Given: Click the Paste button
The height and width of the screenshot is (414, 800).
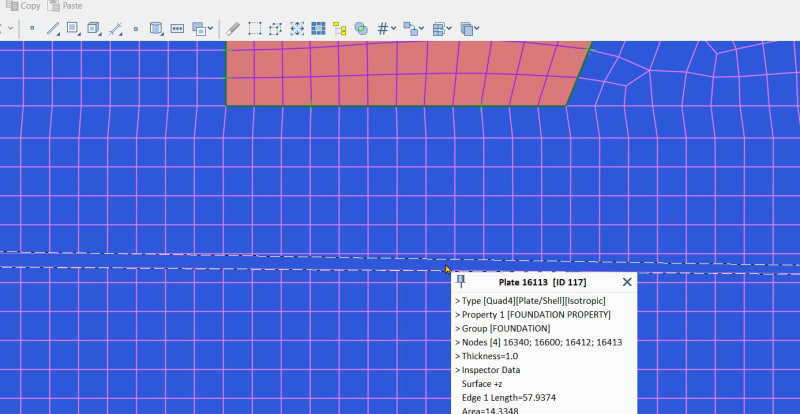Looking at the screenshot, I should (65, 6).
